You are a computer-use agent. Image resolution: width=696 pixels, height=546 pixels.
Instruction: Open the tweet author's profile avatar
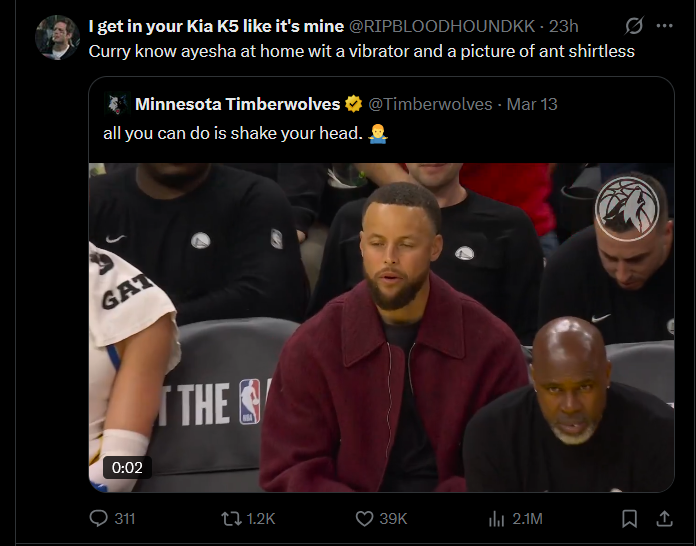point(58,37)
